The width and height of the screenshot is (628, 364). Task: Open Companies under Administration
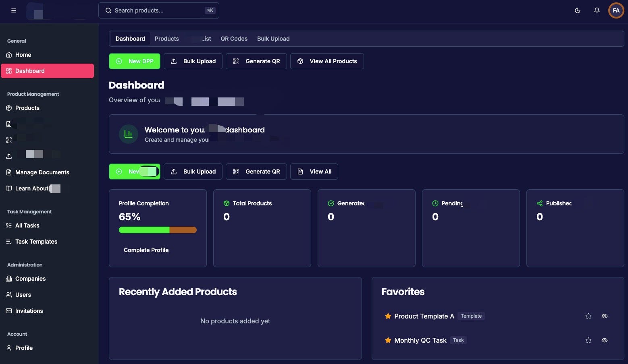[x=47, y=279]
